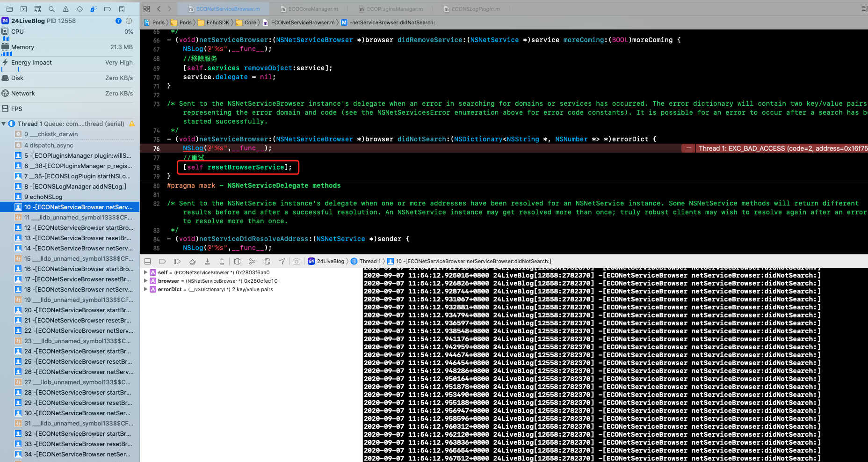This screenshot has width=868, height=462.
Task: Open method breadcrumb didNotSearch
Action: tap(388, 22)
